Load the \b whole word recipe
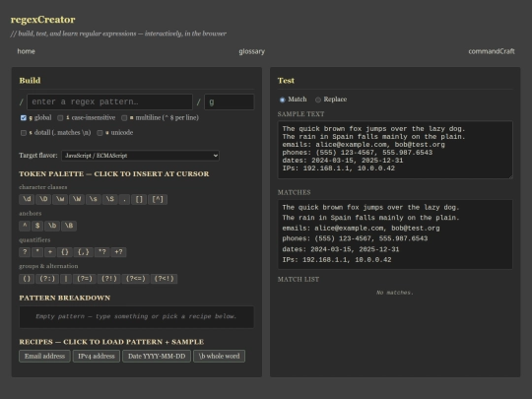The width and height of the screenshot is (532, 399). [219, 357]
